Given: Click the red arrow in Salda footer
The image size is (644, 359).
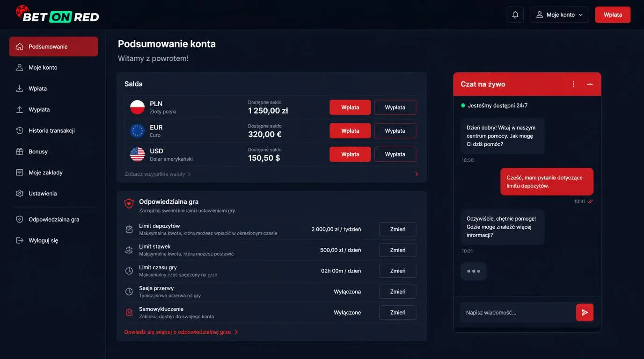Looking at the screenshot, I should coord(417,174).
